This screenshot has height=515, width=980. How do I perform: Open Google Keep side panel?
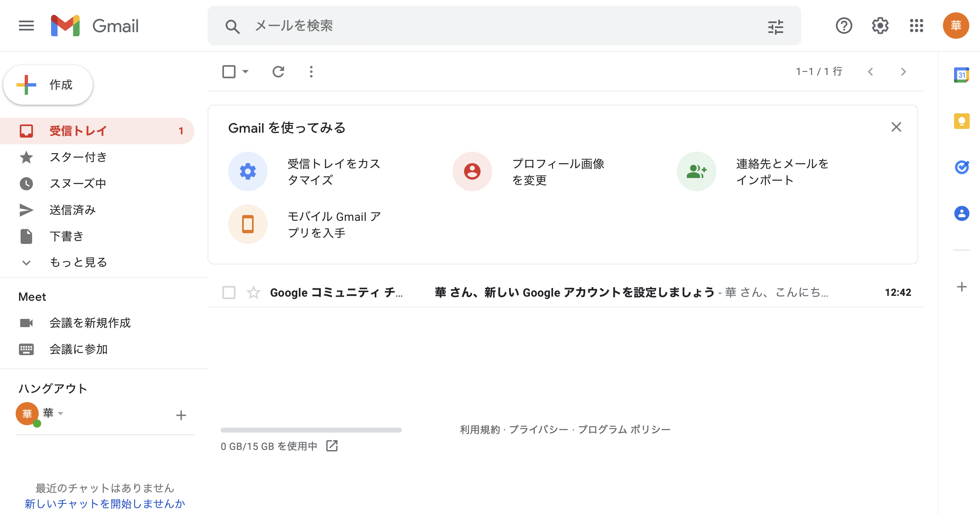(x=961, y=121)
